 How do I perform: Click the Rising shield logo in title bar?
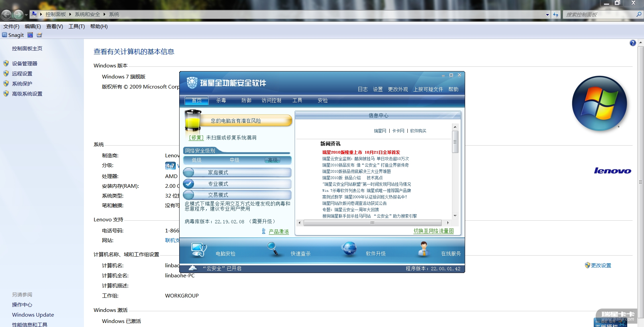point(192,83)
